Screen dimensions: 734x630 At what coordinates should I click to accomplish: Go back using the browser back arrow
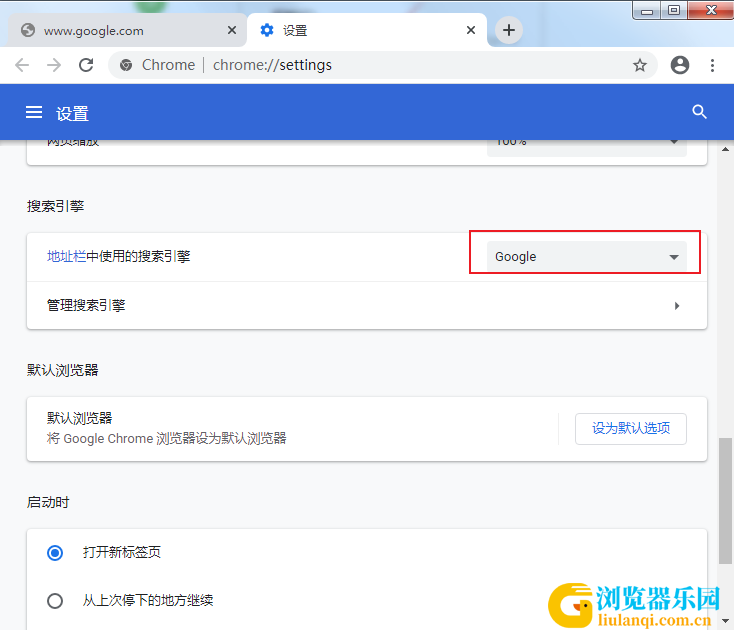pos(22,65)
